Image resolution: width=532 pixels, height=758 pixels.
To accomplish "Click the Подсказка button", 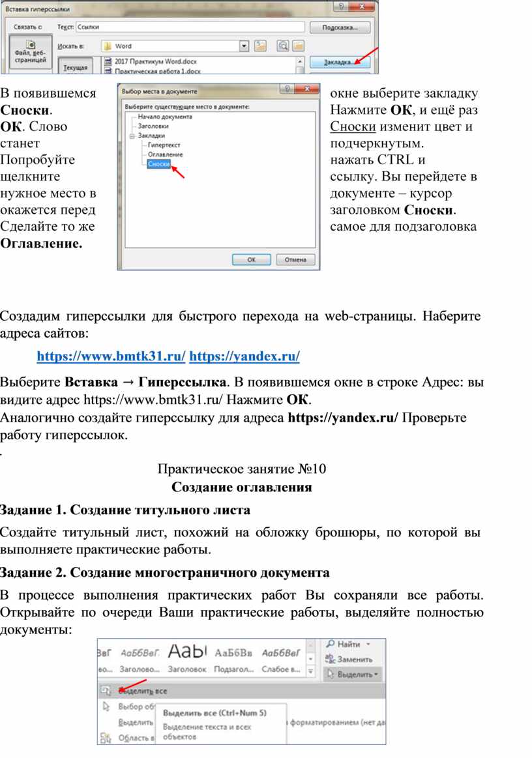I will pos(340,27).
